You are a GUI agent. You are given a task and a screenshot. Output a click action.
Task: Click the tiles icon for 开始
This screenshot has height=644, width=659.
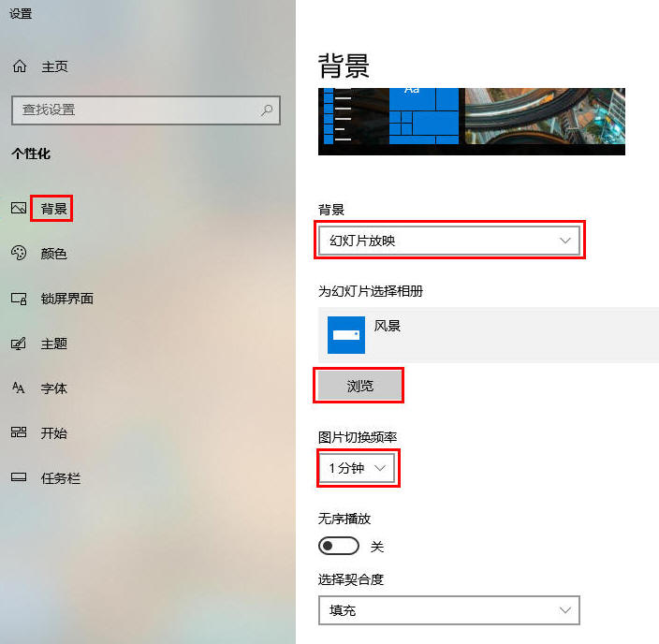[19, 432]
